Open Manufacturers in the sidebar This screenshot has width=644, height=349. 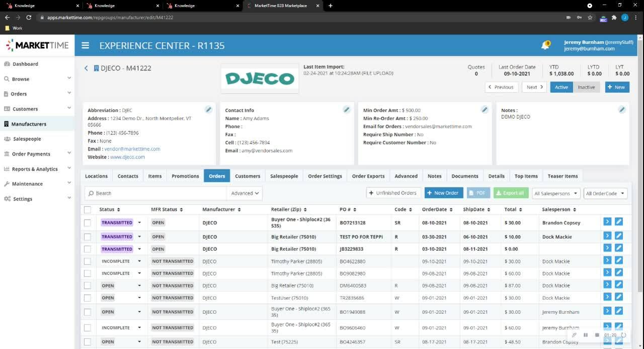click(x=37, y=124)
